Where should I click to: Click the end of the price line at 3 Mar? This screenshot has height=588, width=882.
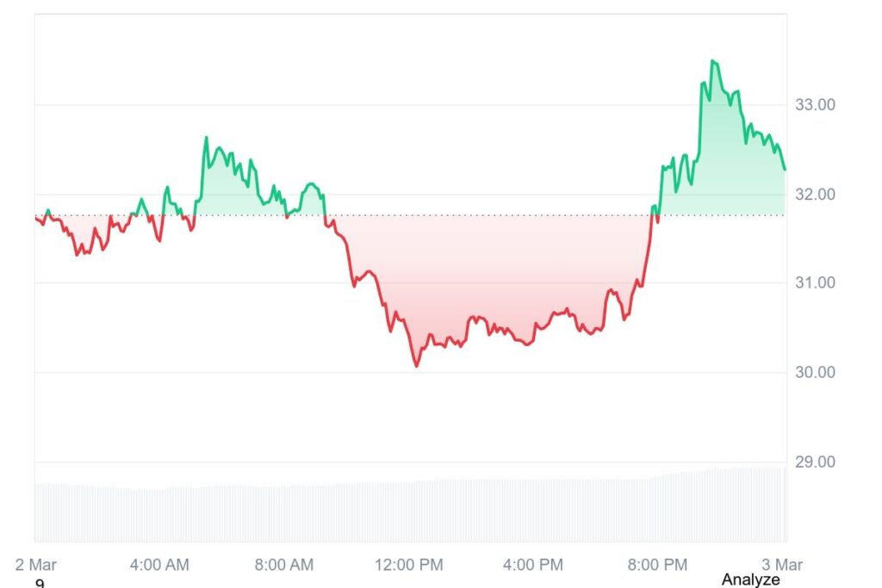(x=784, y=170)
